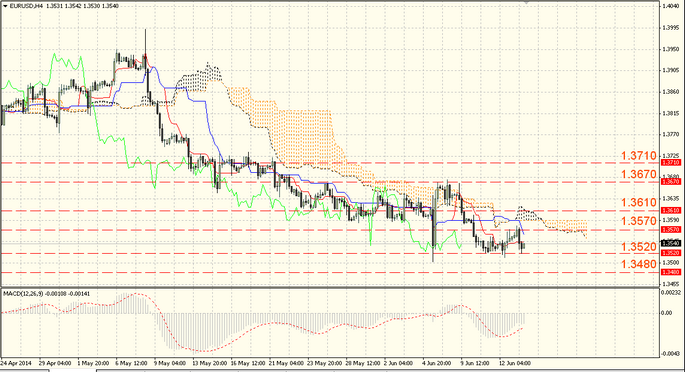Select the red 1.3520 price tag on axis
Viewport: 685px width, 372px height.
click(671, 253)
